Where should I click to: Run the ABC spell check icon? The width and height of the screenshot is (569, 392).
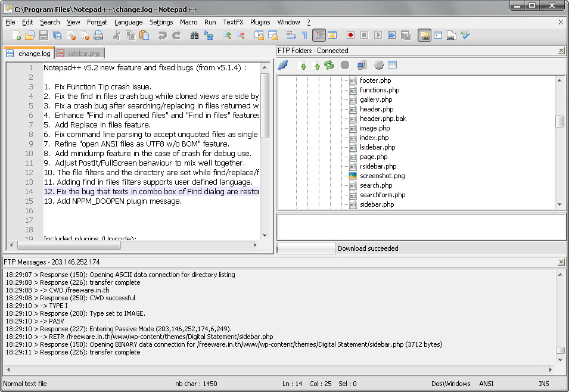[465, 35]
